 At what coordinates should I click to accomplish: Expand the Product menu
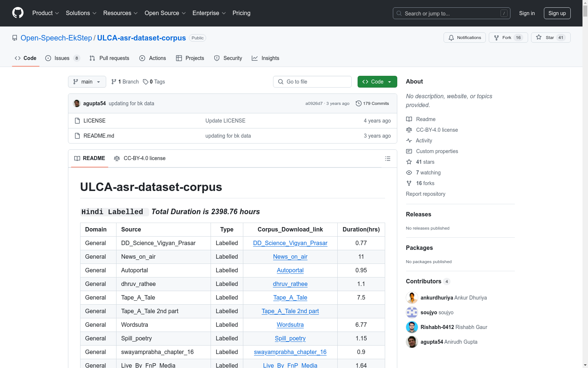[46, 13]
